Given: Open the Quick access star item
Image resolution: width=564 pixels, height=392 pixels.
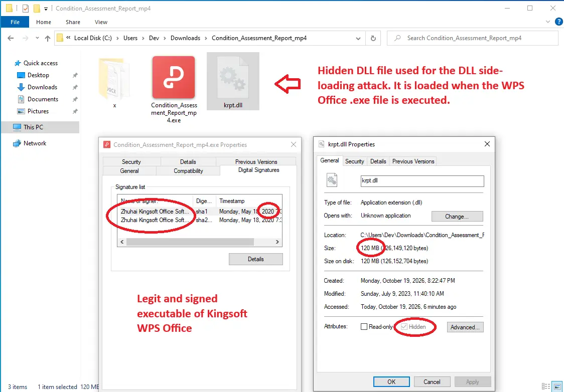Looking at the screenshot, I should click(36, 63).
